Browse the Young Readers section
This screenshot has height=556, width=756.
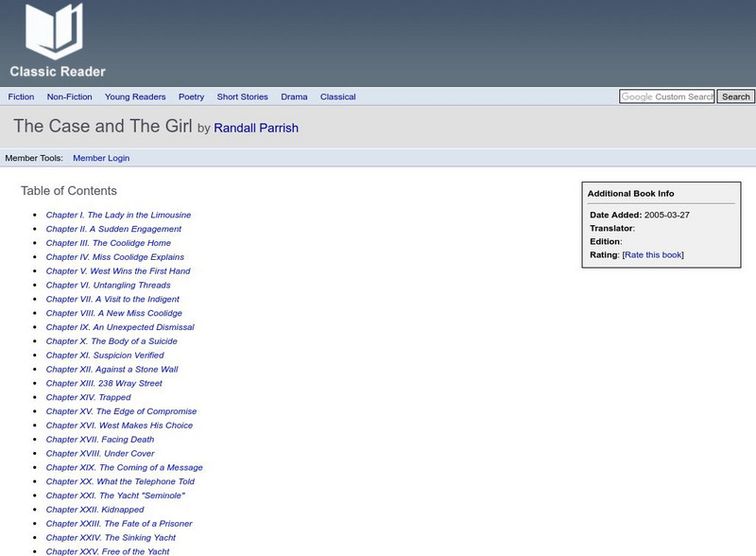[134, 96]
